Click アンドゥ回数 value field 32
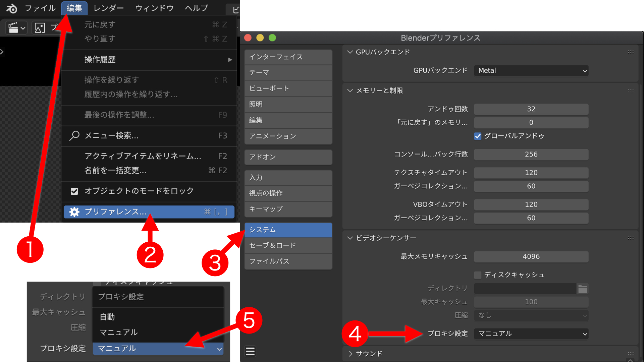The image size is (644, 362). click(x=531, y=109)
